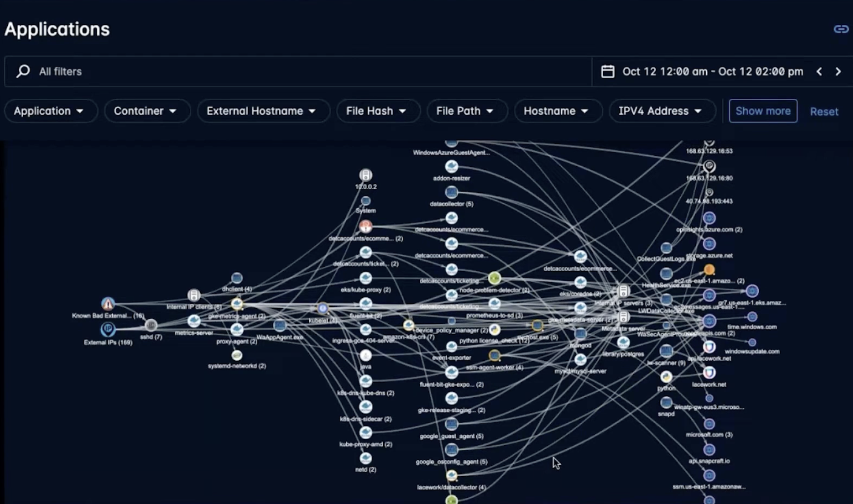
Task: Select the proxy-agent (2) node
Action: pyautogui.click(x=237, y=329)
